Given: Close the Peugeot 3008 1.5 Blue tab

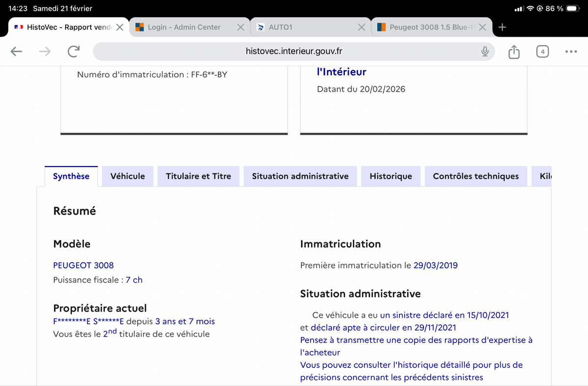Looking at the screenshot, I should pyautogui.click(x=482, y=27).
